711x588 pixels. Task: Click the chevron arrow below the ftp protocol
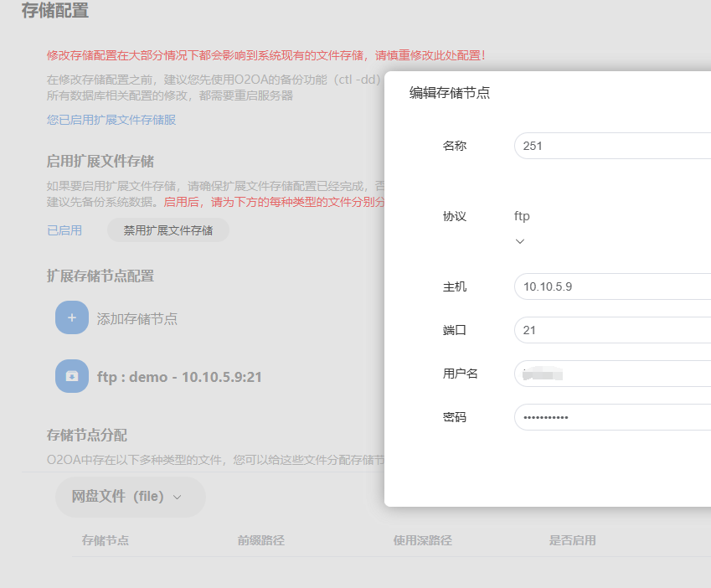[x=520, y=241]
